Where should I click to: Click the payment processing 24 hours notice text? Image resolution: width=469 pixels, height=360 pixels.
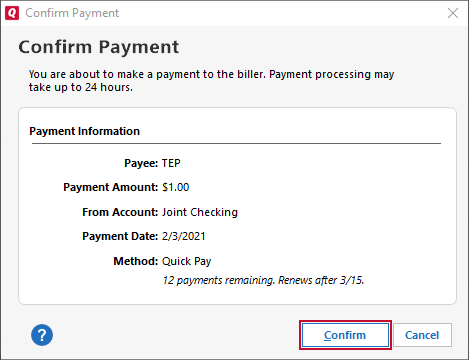[211, 81]
